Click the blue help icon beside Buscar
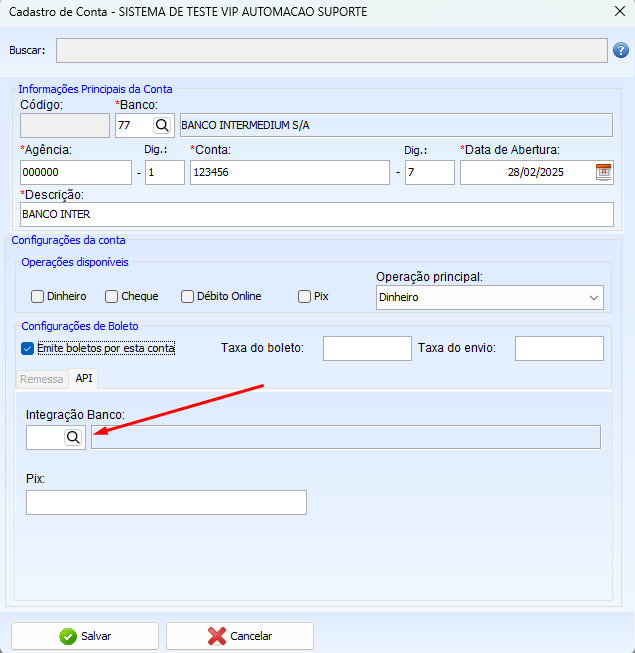This screenshot has width=635, height=653. click(x=620, y=50)
